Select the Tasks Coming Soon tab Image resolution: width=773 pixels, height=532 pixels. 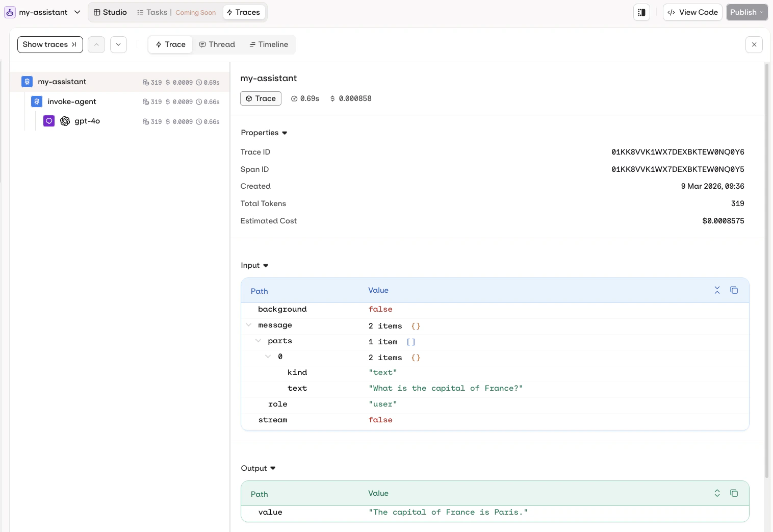point(176,12)
